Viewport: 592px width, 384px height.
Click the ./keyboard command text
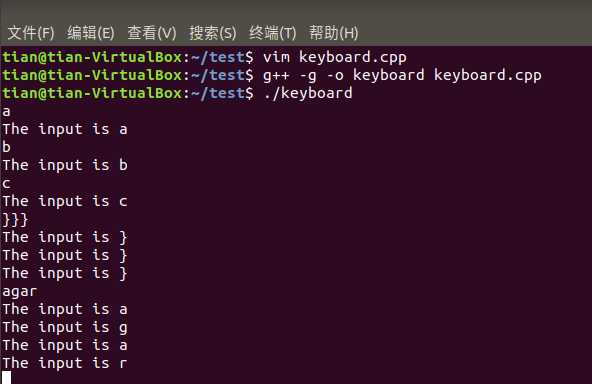[x=308, y=93]
